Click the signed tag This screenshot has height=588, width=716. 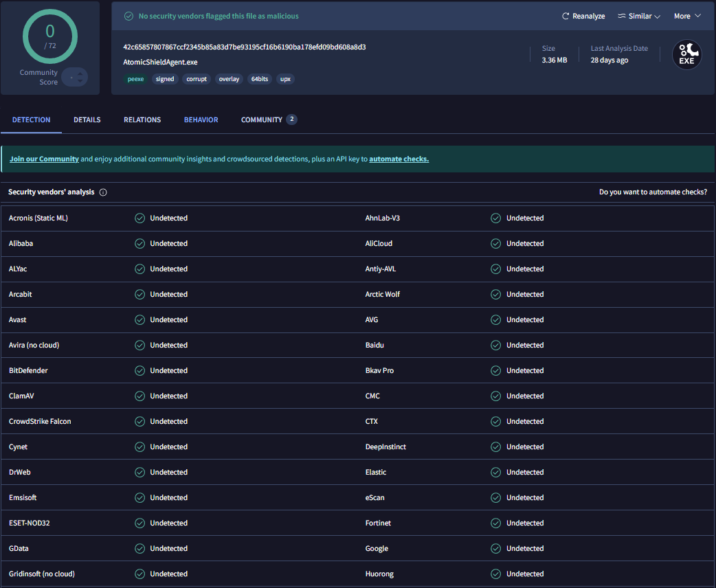coord(165,79)
